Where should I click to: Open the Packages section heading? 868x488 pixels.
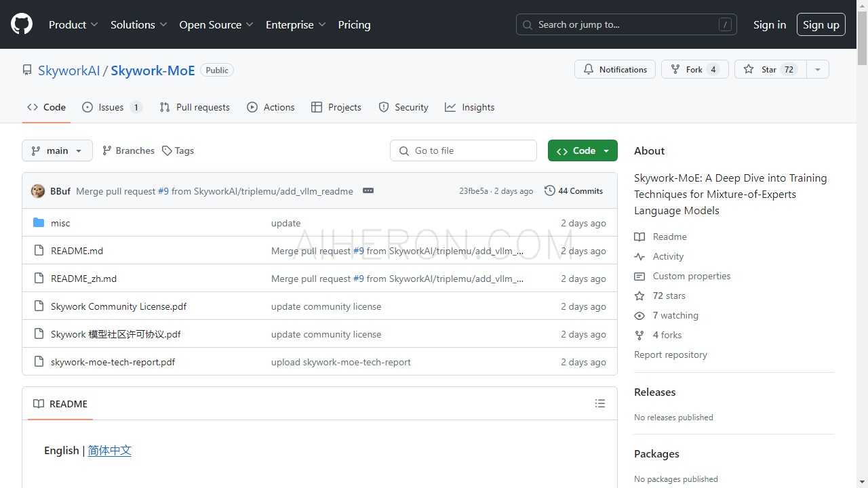[656, 454]
